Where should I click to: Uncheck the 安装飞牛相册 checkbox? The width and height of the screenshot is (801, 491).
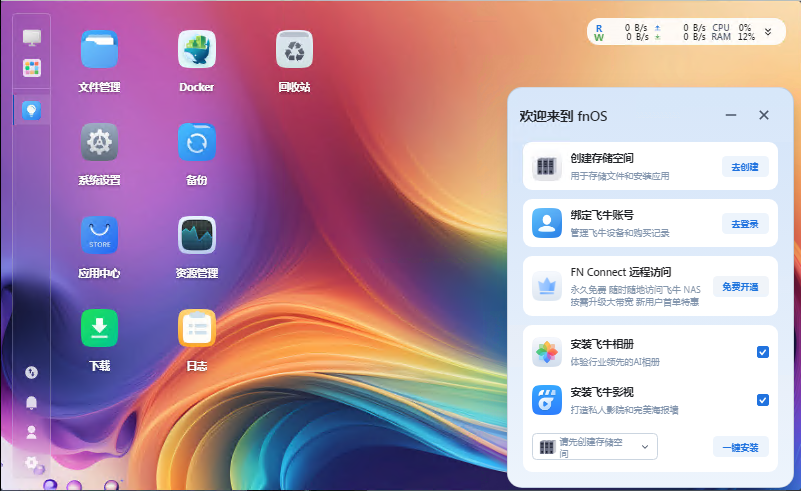[x=763, y=352]
